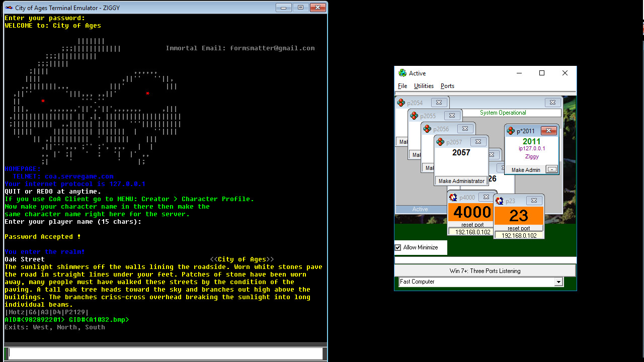
Task: Click the port icon on the p2057 panel
Action: click(440, 141)
